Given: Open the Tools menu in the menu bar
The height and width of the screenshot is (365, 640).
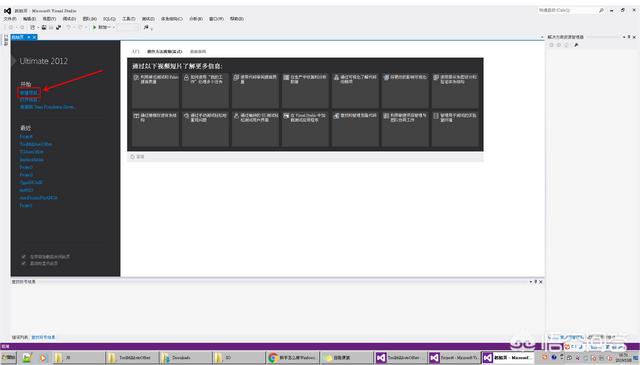Looking at the screenshot, I should 129,19.
